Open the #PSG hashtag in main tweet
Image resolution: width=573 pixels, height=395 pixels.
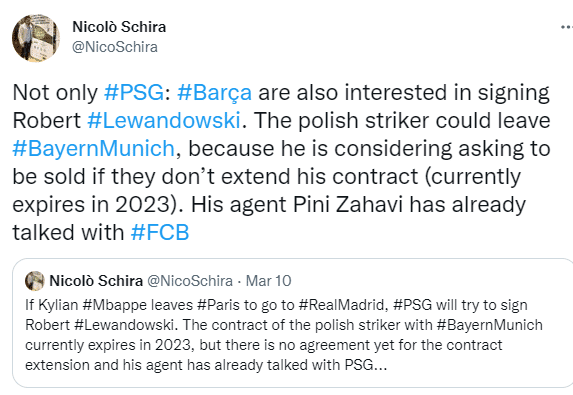[x=134, y=92]
